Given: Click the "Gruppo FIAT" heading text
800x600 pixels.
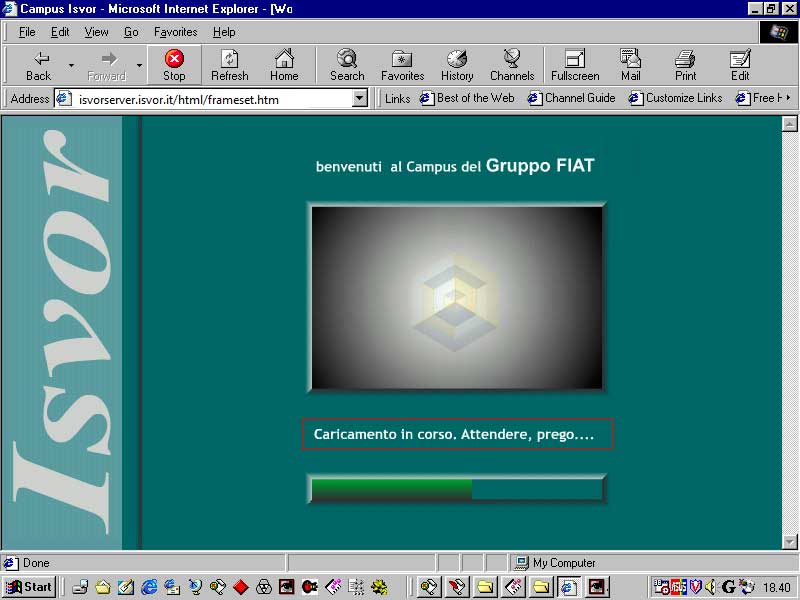Looking at the screenshot, I should pyautogui.click(x=540, y=166).
